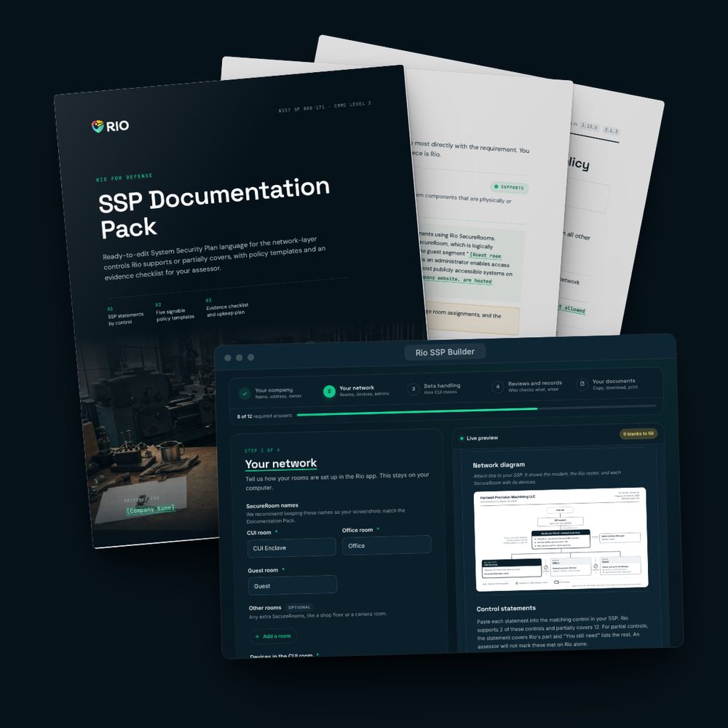Viewport: 728px width, 728px height.
Task: Click the [Company Name] placeholder on the cover
Action: 151,510
